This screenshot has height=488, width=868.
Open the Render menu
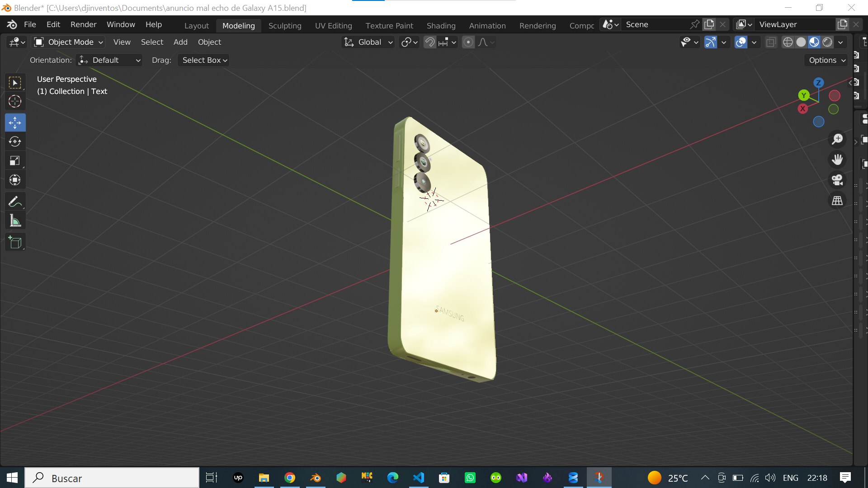83,24
